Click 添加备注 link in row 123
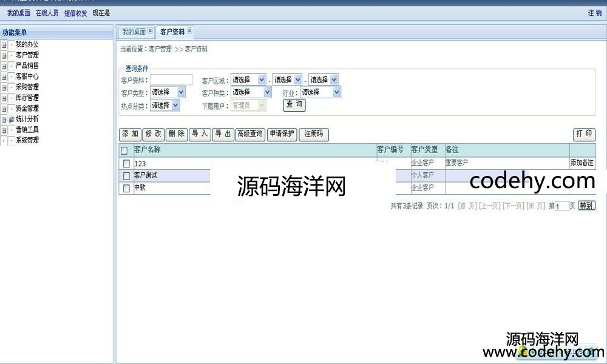The image size is (607, 364). 582,163
